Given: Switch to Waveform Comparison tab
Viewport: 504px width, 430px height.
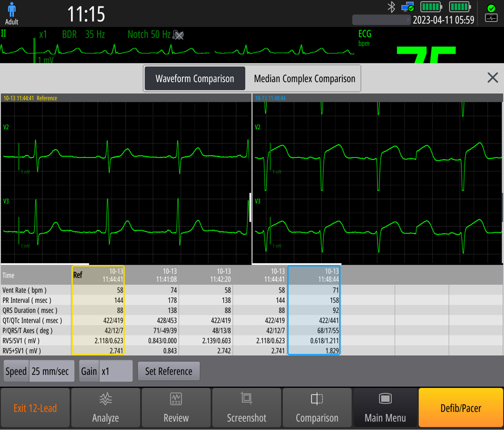Looking at the screenshot, I should [x=195, y=79].
